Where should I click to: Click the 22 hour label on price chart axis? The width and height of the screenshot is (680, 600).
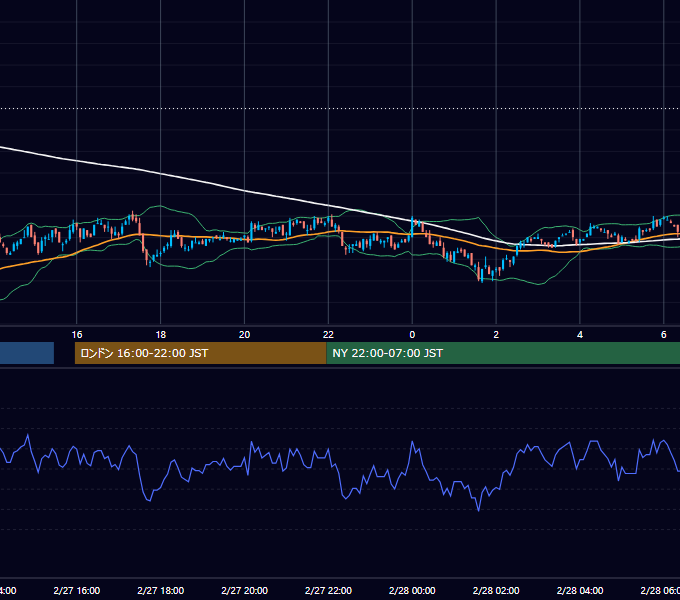(x=328, y=334)
